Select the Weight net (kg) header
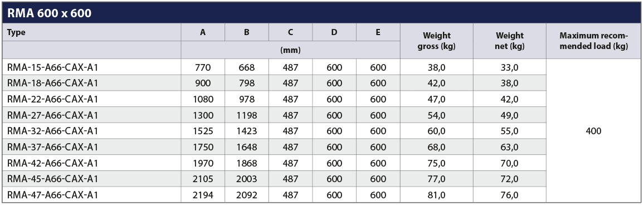Image resolution: width=644 pixels, height=205 pixels. 510,41
